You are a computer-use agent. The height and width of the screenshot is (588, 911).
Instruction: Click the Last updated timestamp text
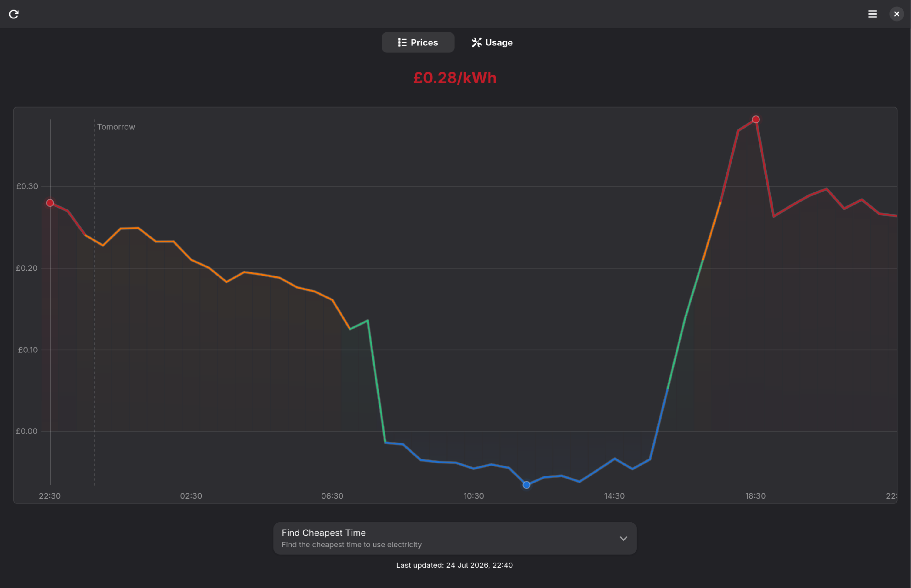(x=454, y=565)
